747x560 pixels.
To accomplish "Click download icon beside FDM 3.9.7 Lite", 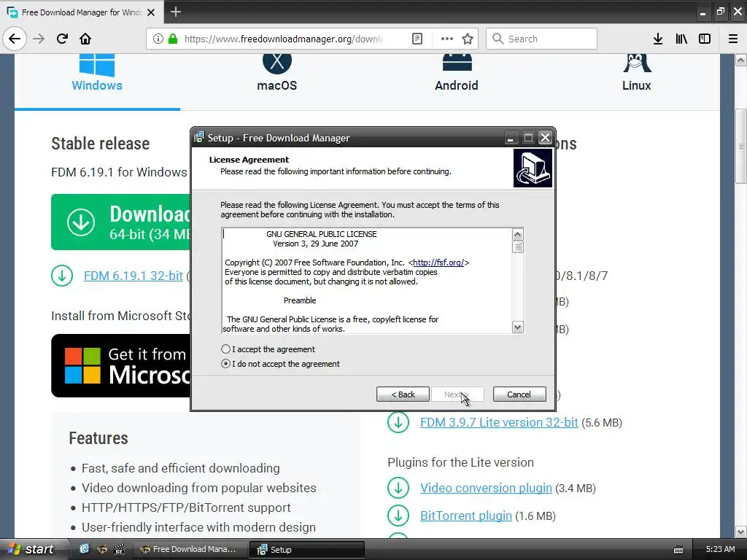I will pos(398,422).
